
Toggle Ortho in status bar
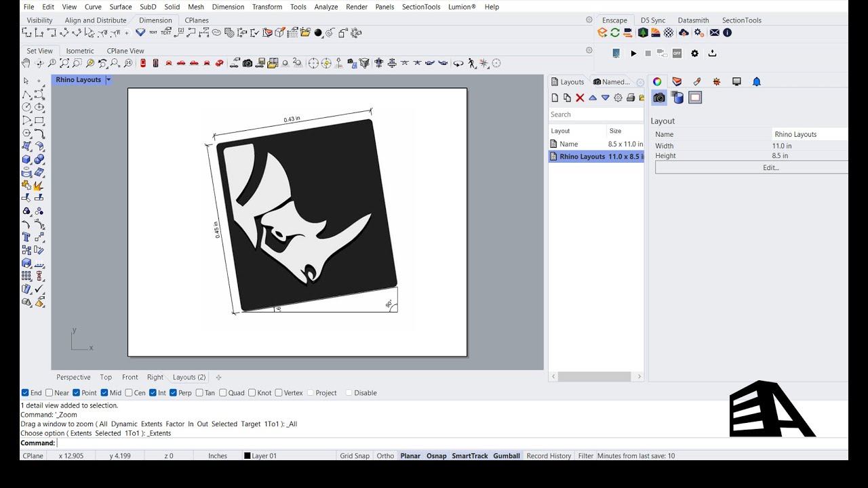(x=385, y=456)
